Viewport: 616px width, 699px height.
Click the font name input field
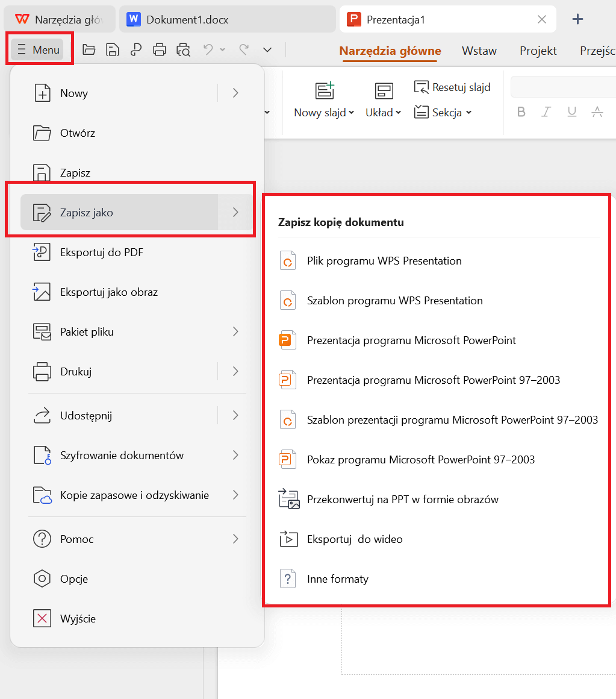564,87
